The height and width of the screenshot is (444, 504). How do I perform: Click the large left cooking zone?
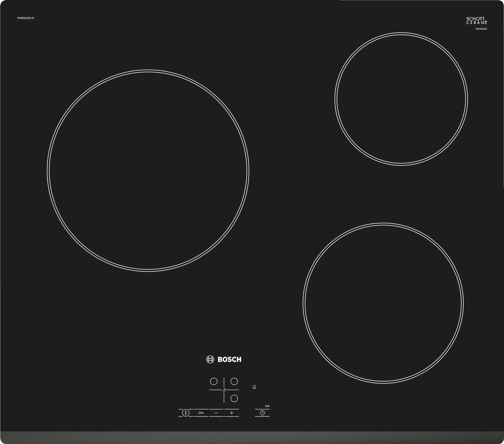pos(148,170)
